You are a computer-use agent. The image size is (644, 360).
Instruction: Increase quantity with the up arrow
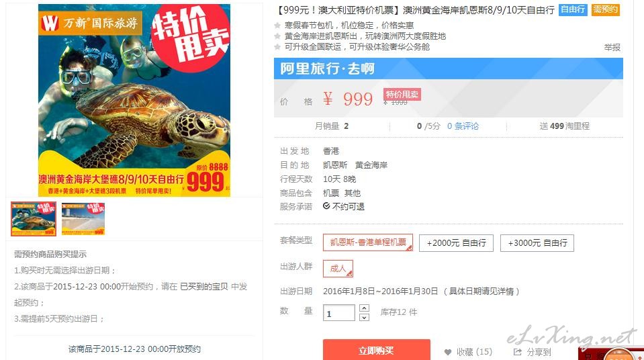364,308
